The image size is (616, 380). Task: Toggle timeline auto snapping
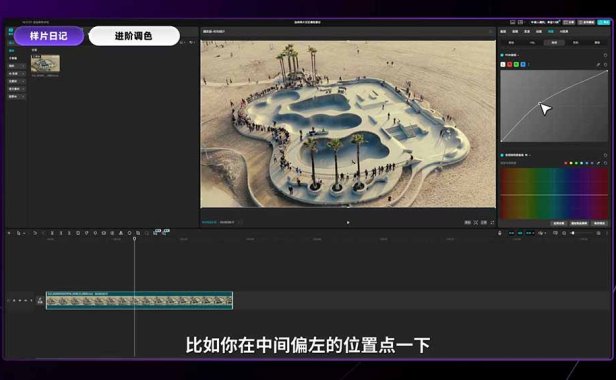(520, 233)
